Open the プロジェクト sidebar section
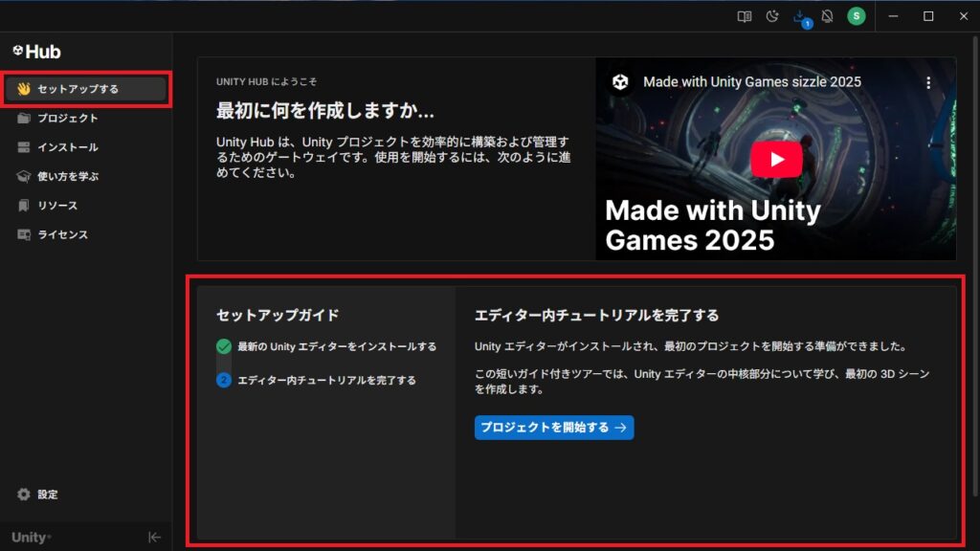The width and height of the screenshot is (980, 551). tap(86, 118)
